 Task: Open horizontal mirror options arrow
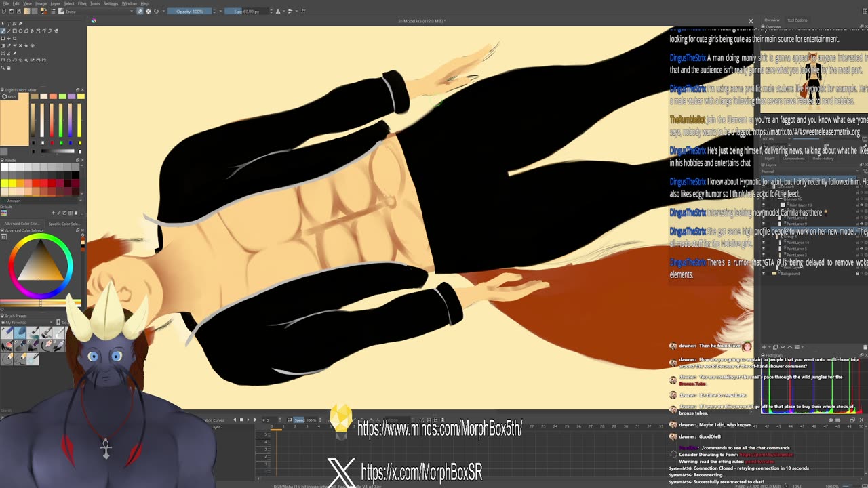[284, 12]
